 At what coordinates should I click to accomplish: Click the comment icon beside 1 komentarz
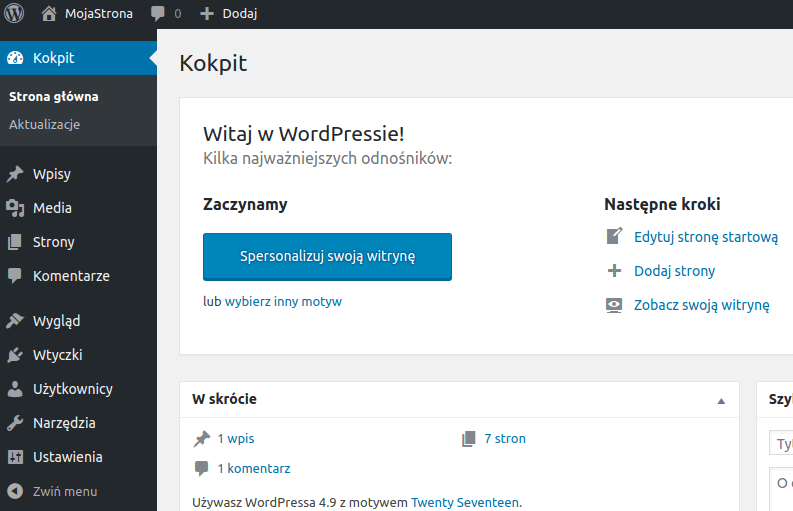coord(201,469)
